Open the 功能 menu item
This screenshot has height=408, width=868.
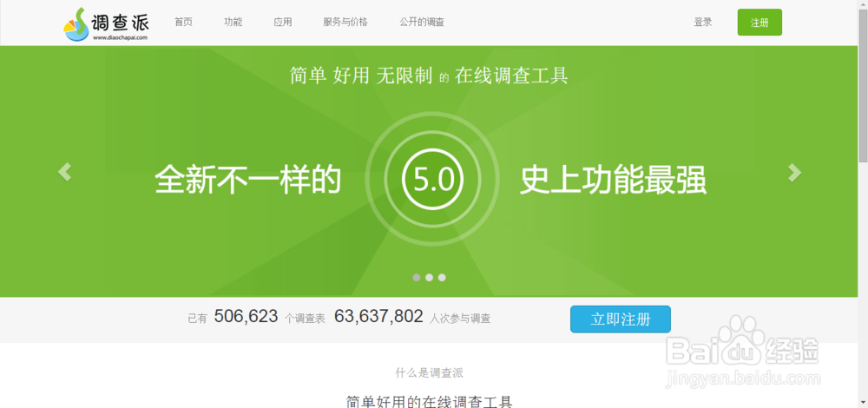pos(233,23)
